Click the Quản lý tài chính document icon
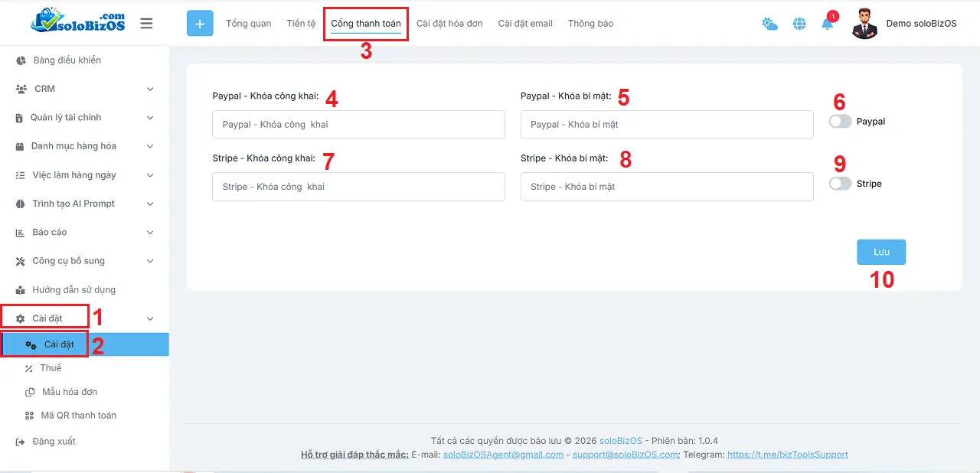The height and width of the screenshot is (473, 980). [x=20, y=118]
